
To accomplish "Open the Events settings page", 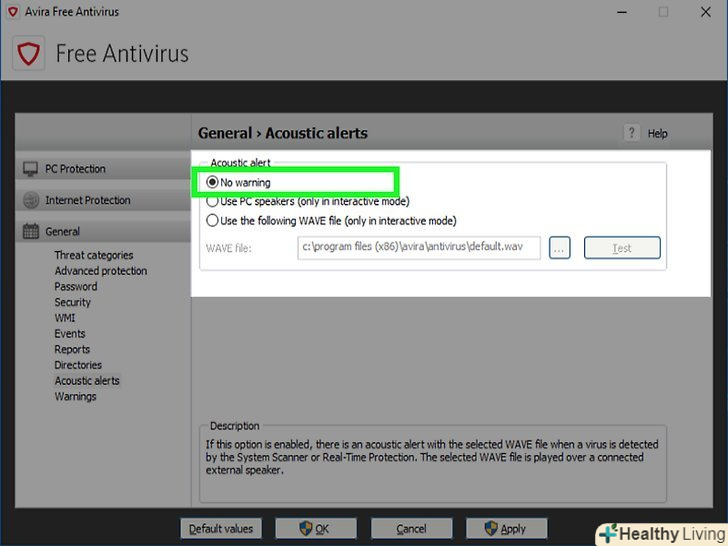I will click(x=70, y=334).
